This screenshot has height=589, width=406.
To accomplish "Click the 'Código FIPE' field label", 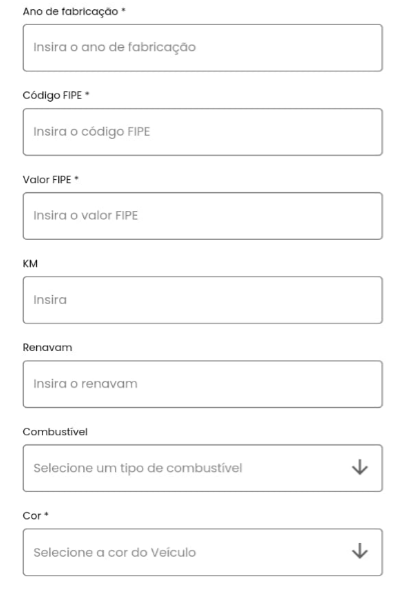I will (x=52, y=95).
